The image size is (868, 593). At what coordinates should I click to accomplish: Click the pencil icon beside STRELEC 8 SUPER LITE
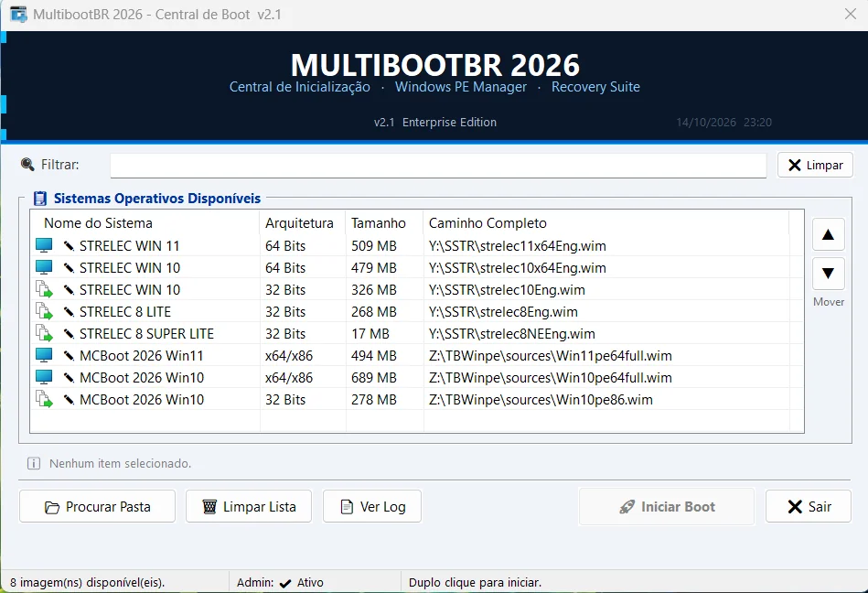click(x=69, y=334)
